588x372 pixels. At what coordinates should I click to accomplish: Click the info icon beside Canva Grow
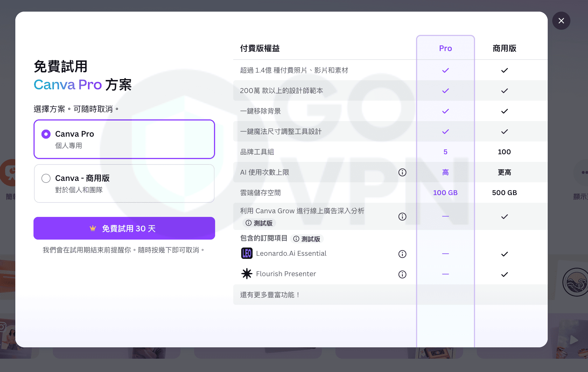402,217
